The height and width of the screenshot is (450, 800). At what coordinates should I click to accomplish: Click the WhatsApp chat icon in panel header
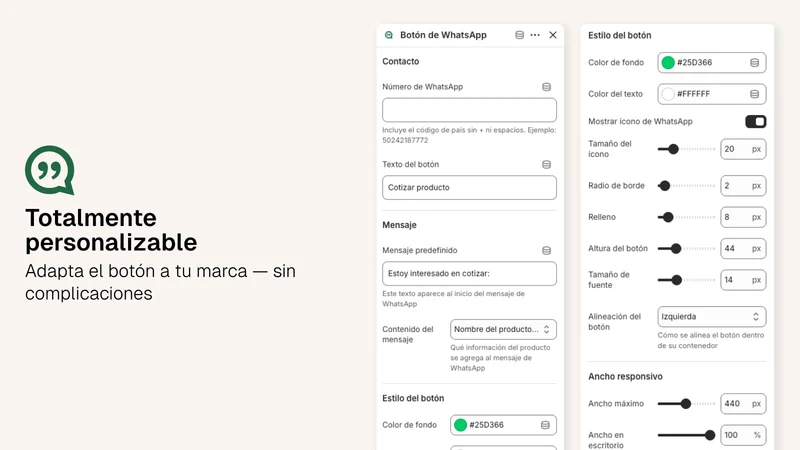point(389,35)
